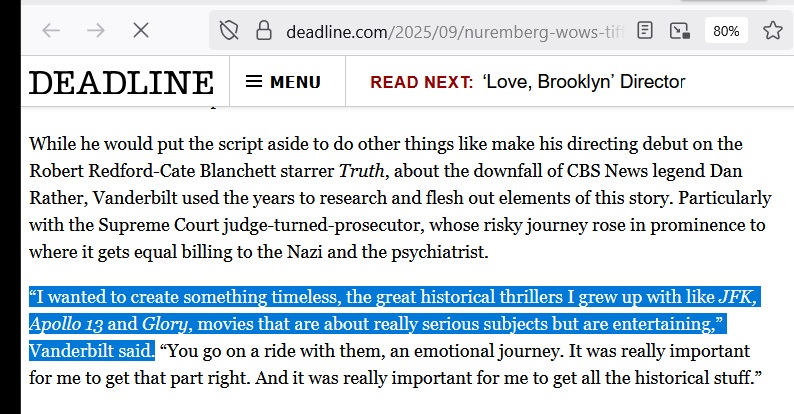
Task: Click the READ NEXT label
Action: click(x=421, y=82)
